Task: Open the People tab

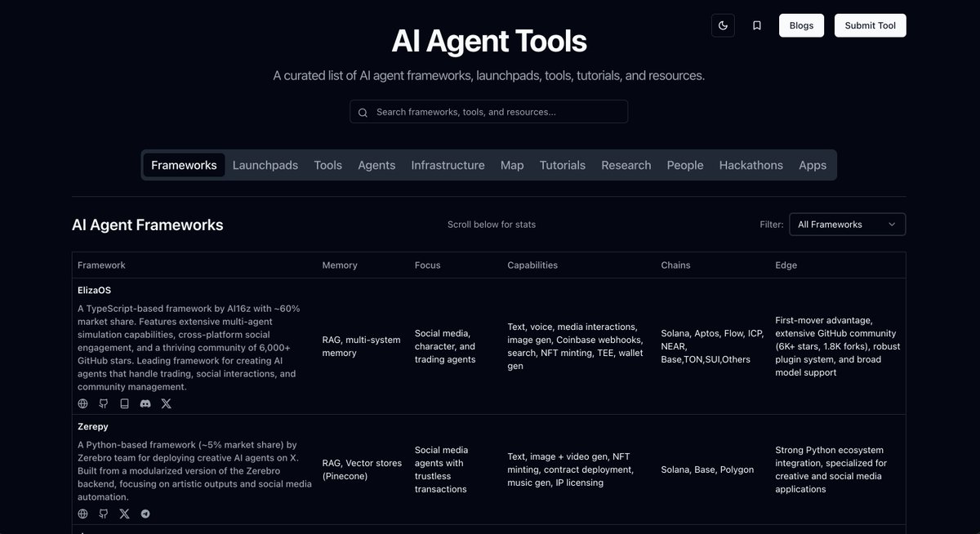Action: 685,165
